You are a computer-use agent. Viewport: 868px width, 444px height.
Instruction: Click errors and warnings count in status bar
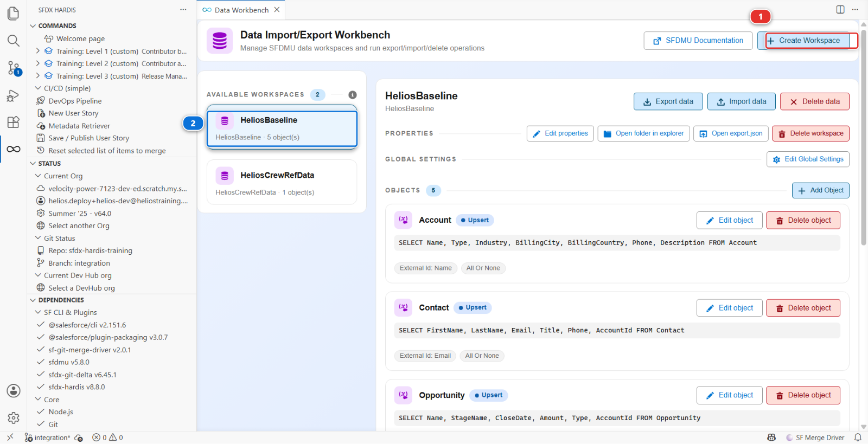107,437
